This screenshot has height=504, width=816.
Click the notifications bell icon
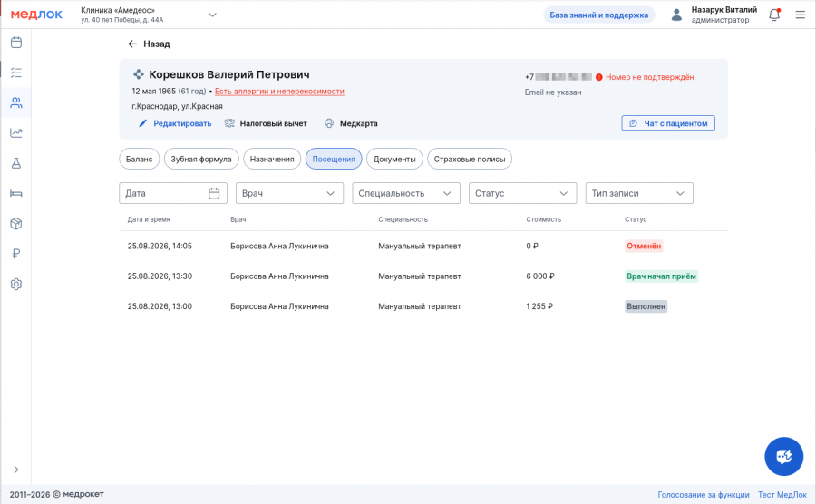774,15
